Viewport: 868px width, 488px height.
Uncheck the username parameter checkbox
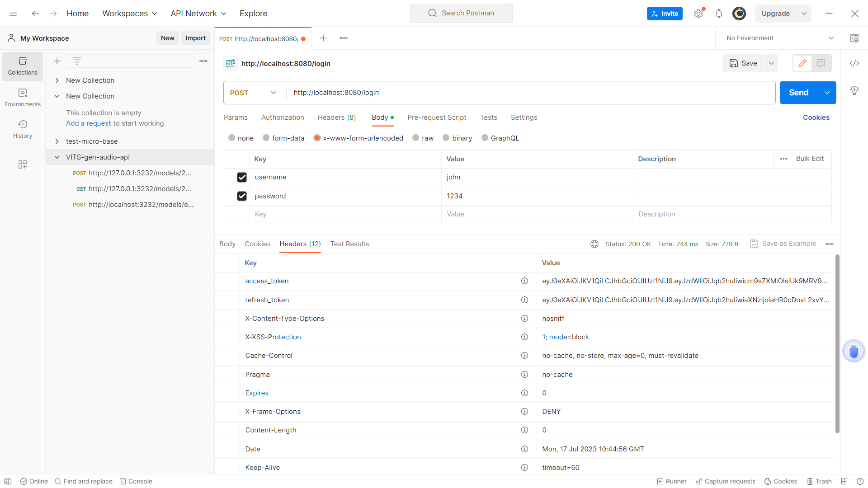tap(242, 177)
